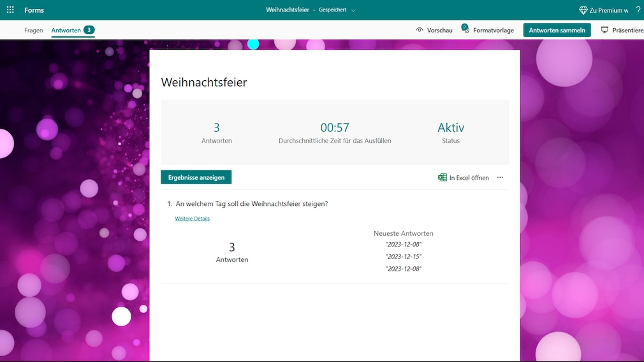Screen dimensions: 644x362
Task: Click the Vorschau eye icon
Action: coord(420,30)
